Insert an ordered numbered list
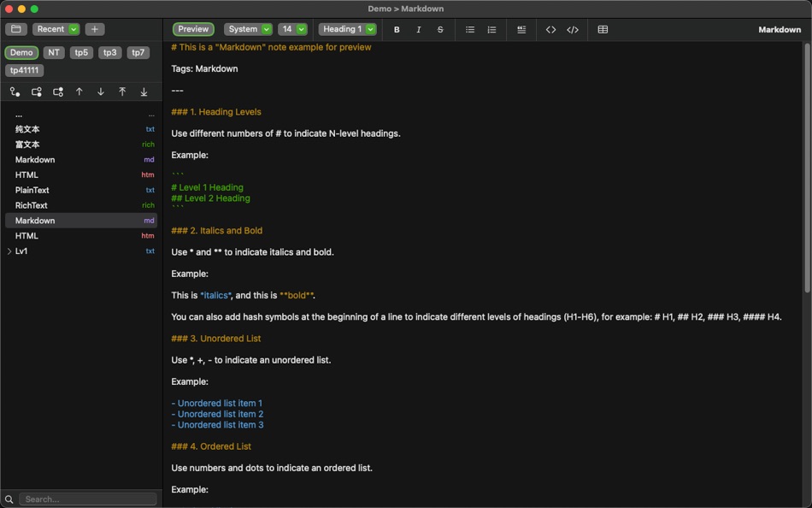Viewport: 812px width, 508px height. click(x=491, y=30)
